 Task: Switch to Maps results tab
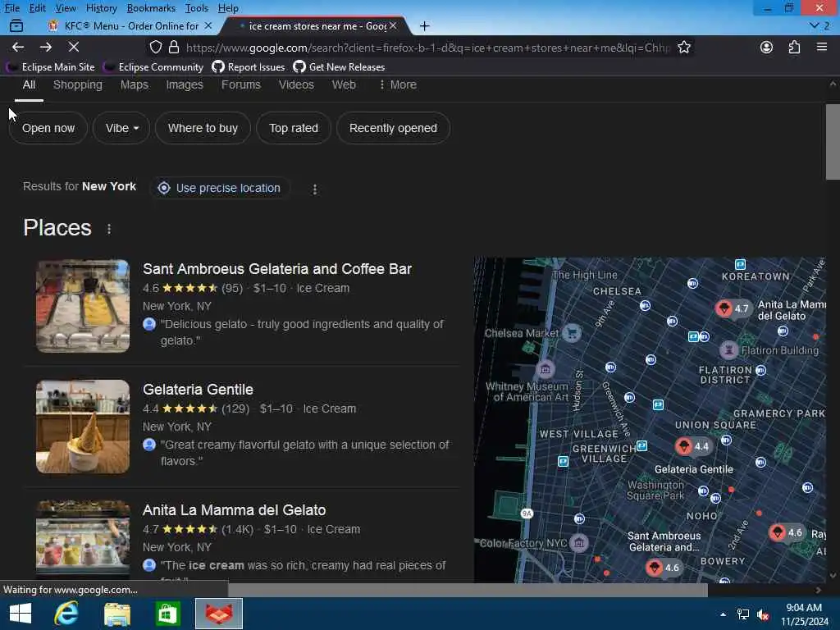pos(134,84)
